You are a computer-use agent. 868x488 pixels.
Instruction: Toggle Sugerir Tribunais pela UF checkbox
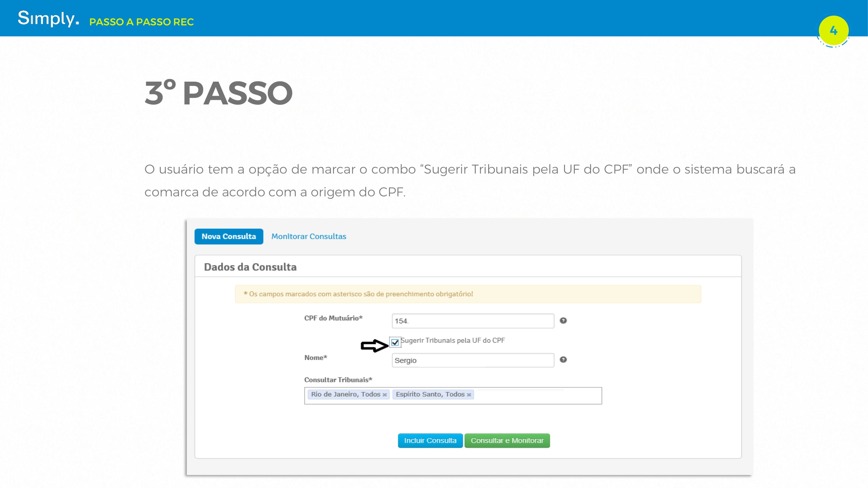click(395, 343)
